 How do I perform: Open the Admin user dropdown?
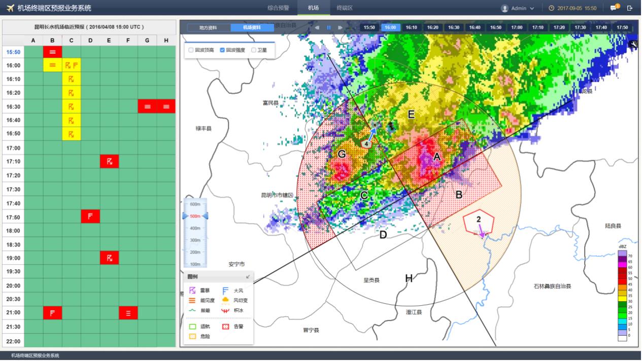(x=518, y=8)
